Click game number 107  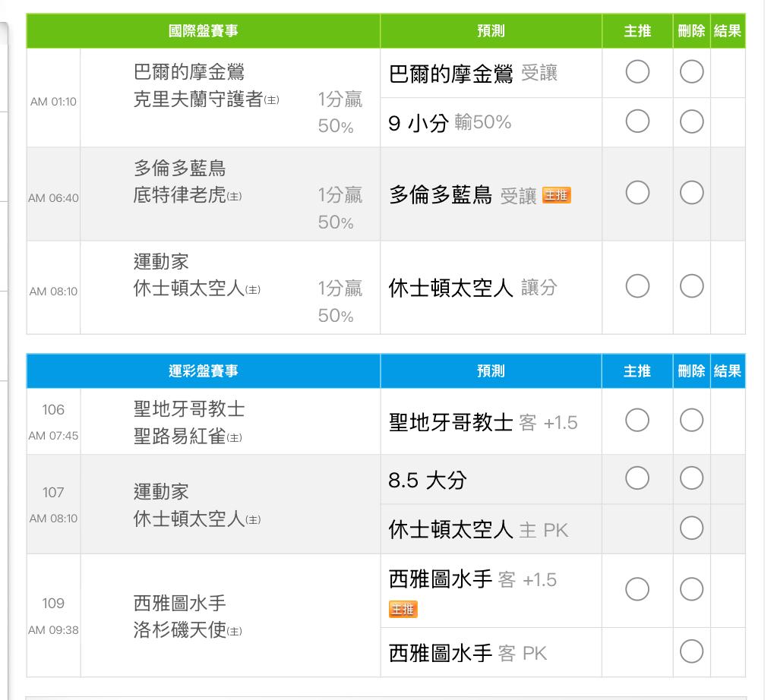coord(53,492)
